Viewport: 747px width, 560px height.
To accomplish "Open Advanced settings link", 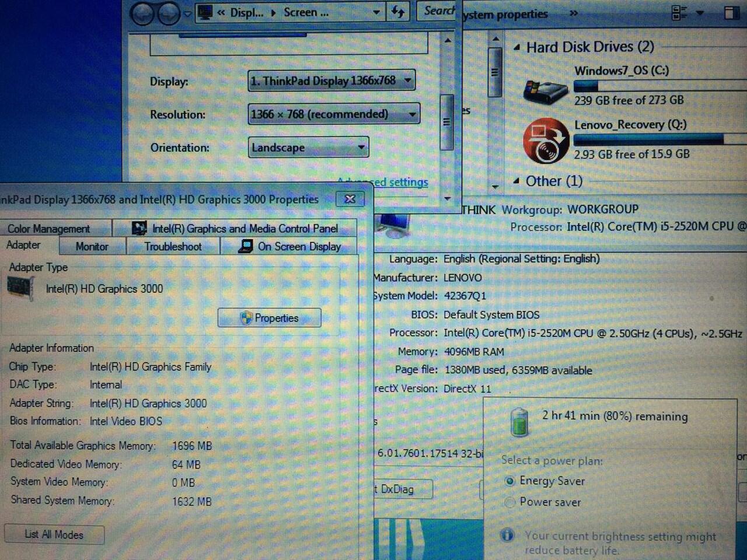I will click(x=383, y=182).
